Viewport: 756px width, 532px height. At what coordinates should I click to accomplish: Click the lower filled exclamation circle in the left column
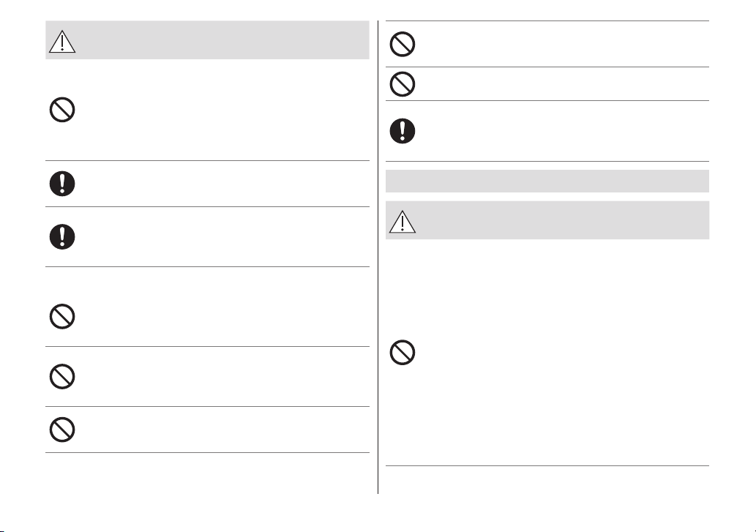click(x=62, y=236)
